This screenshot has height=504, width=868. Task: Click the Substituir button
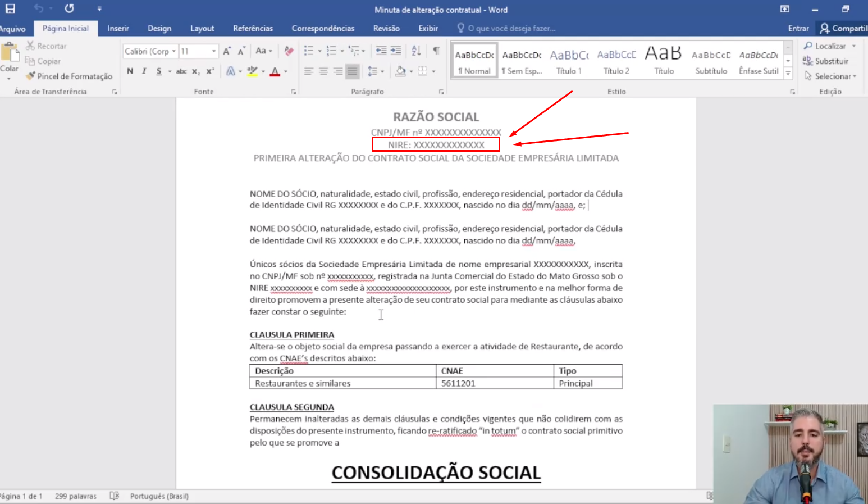tap(825, 61)
